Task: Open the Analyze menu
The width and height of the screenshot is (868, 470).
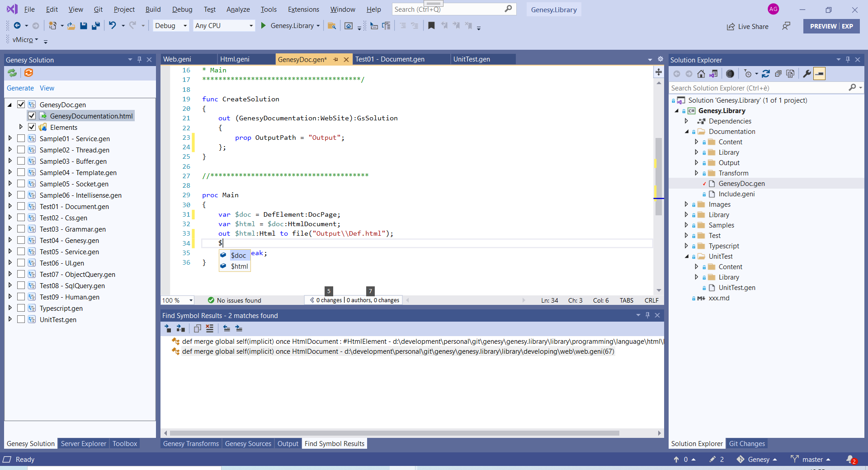Action: coord(238,9)
